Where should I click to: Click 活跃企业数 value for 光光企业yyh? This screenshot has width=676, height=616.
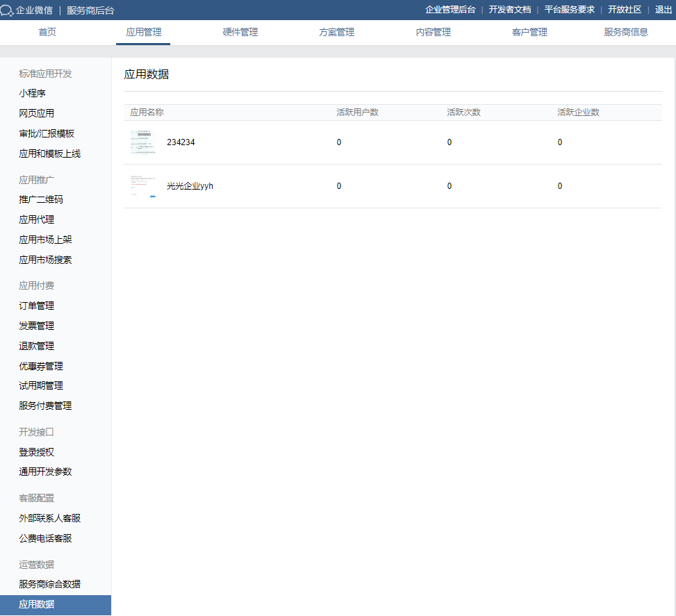559,186
